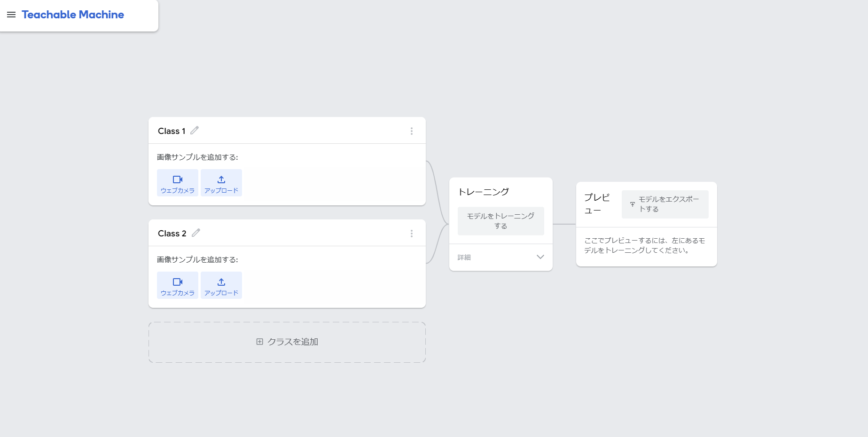
Task: Open the hamburger menu
Action: 11,15
